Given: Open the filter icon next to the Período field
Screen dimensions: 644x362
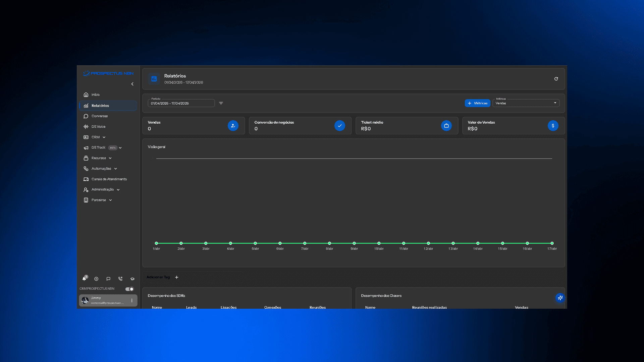Looking at the screenshot, I should (221, 103).
